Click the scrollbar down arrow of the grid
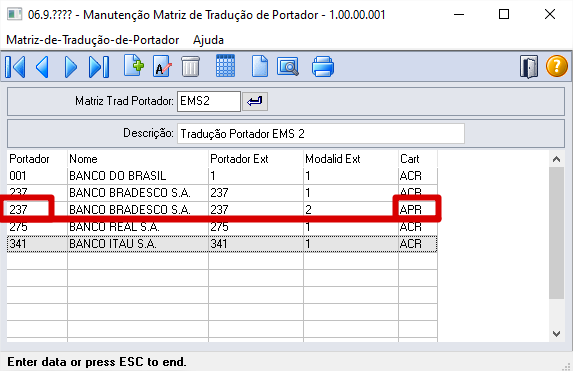573x371 pixels. coord(557,334)
